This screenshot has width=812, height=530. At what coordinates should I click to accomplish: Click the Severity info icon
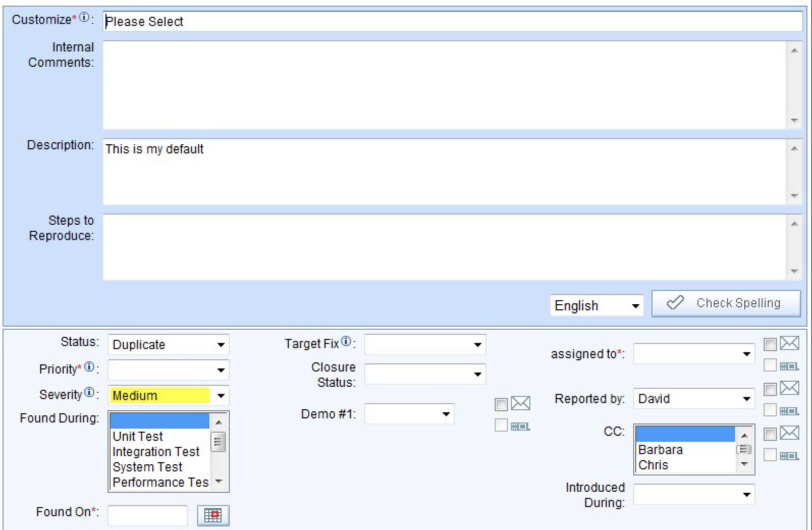coord(89,392)
